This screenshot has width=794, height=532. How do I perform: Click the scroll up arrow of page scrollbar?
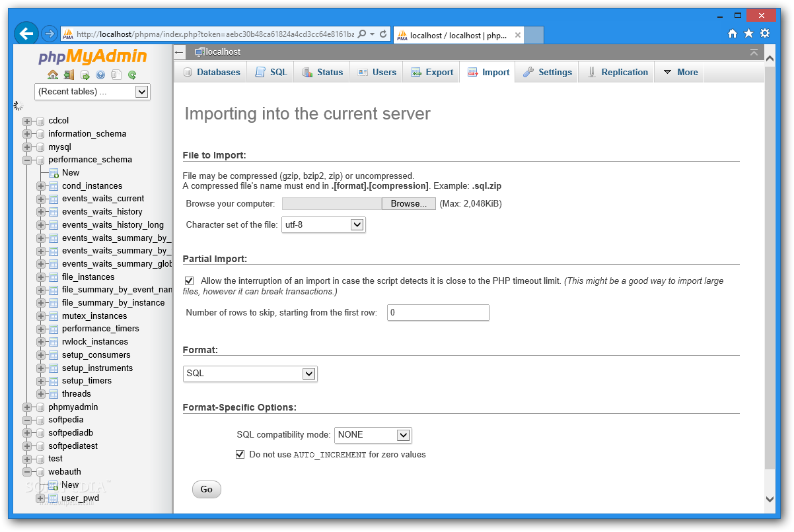[769, 59]
